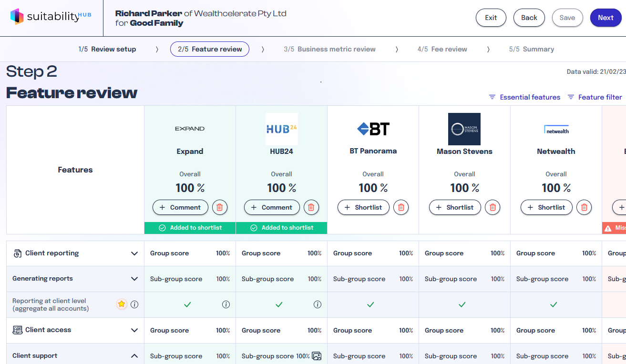The width and height of the screenshot is (626, 364).
Task: Select step 2/5 Feature review
Action: [210, 49]
